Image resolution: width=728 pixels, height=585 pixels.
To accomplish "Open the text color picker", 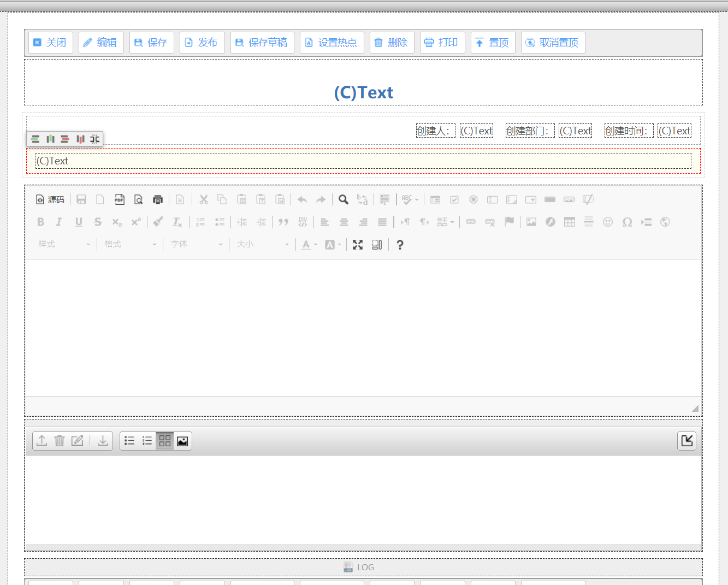I will click(309, 245).
